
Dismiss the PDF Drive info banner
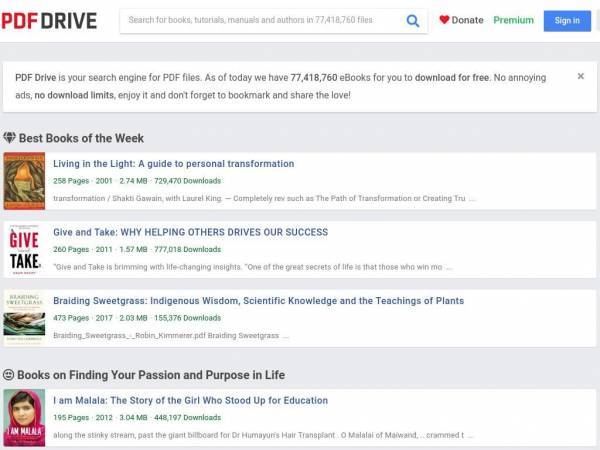580,76
